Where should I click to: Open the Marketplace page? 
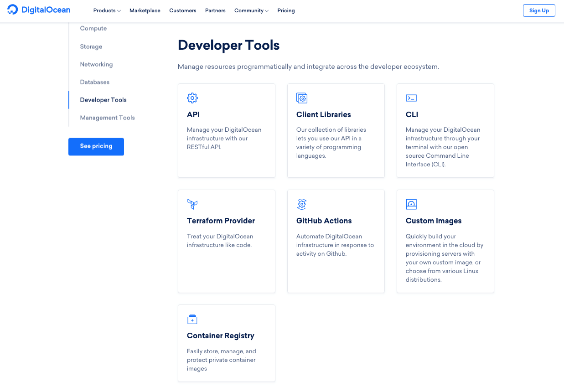[x=145, y=10]
